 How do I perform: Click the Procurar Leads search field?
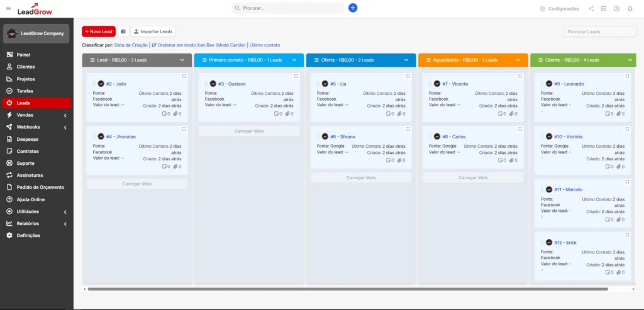(599, 31)
